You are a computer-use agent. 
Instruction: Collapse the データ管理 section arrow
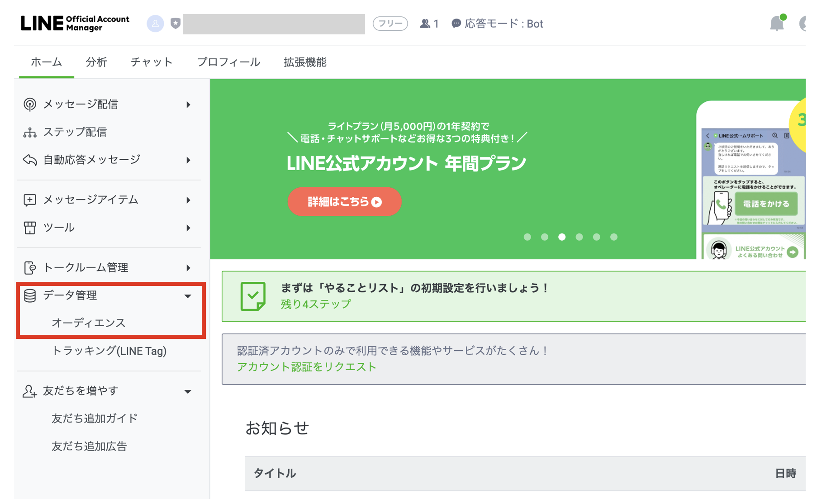pos(188,296)
